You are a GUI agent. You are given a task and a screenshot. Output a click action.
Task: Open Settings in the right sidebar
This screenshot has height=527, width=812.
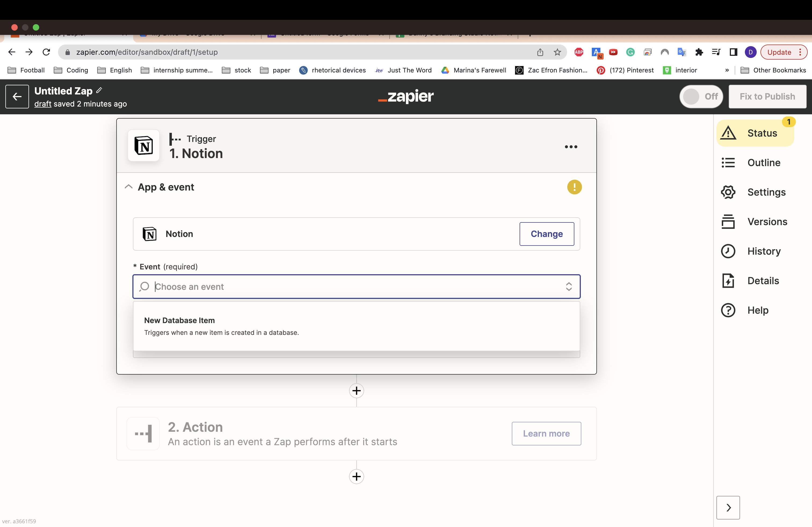(x=754, y=192)
